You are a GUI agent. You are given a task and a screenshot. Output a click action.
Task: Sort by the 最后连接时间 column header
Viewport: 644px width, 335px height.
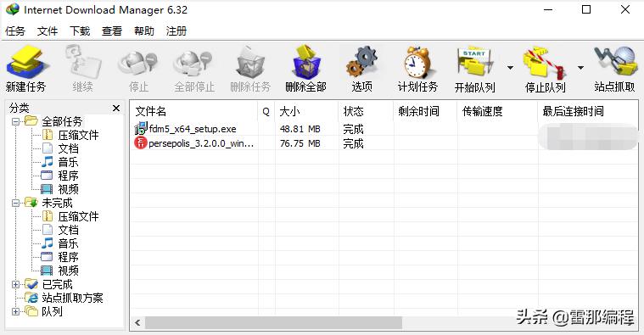(x=588, y=111)
